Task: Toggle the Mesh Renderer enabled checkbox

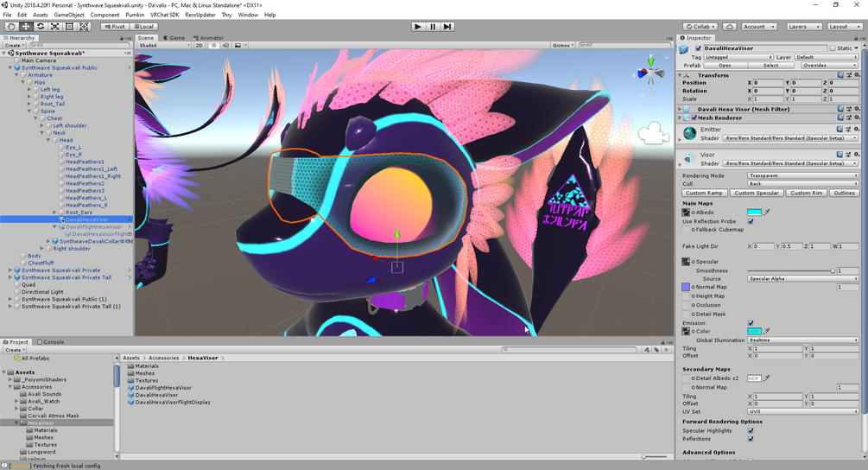Action: pyautogui.click(x=694, y=117)
